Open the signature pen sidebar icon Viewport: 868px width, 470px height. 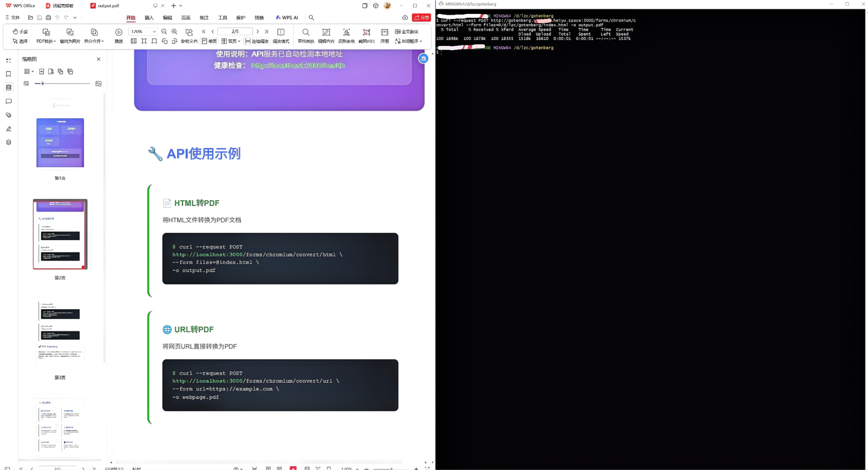click(9, 129)
